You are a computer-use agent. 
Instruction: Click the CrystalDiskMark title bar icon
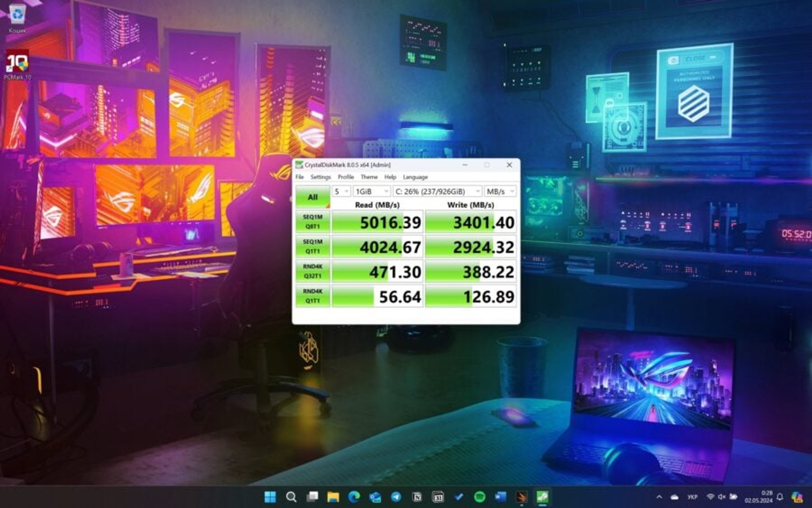(299, 165)
